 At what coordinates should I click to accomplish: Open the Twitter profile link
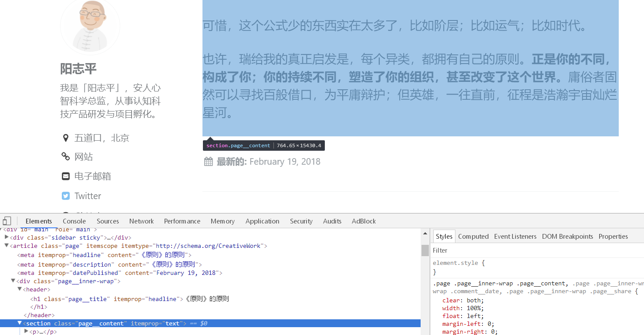[x=88, y=196]
